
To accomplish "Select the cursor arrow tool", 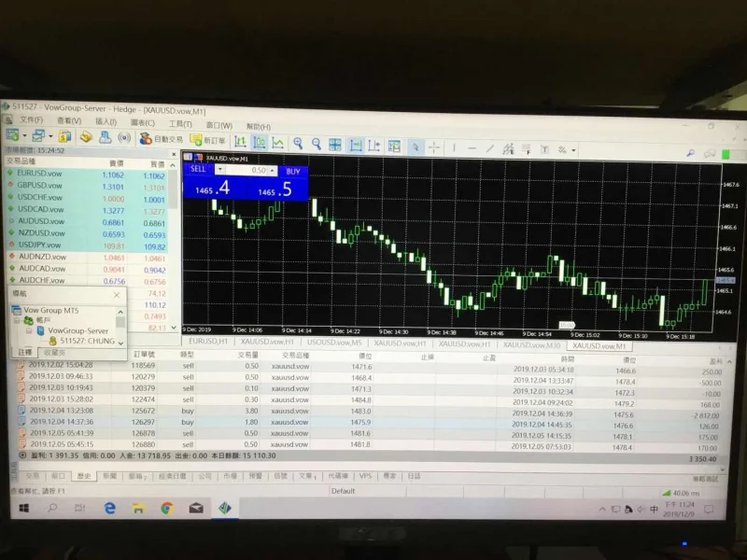I will click(416, 147).
